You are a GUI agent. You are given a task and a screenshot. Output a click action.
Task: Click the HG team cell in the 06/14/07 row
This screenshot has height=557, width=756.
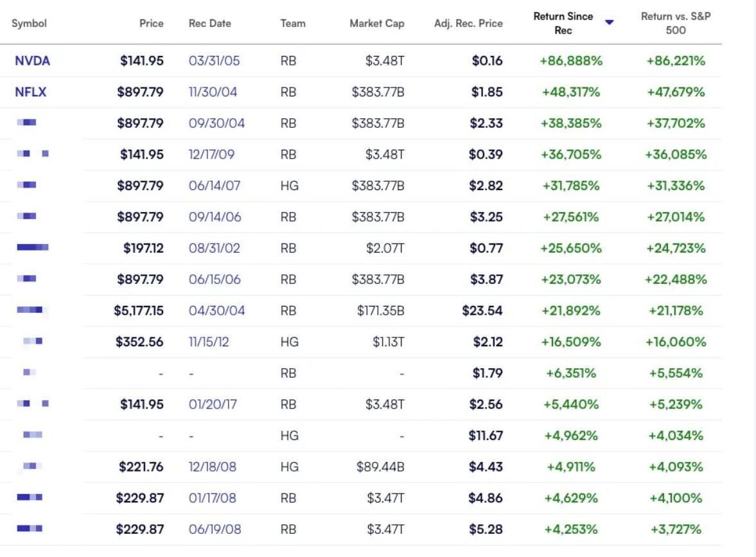click(x=289, y=186)
